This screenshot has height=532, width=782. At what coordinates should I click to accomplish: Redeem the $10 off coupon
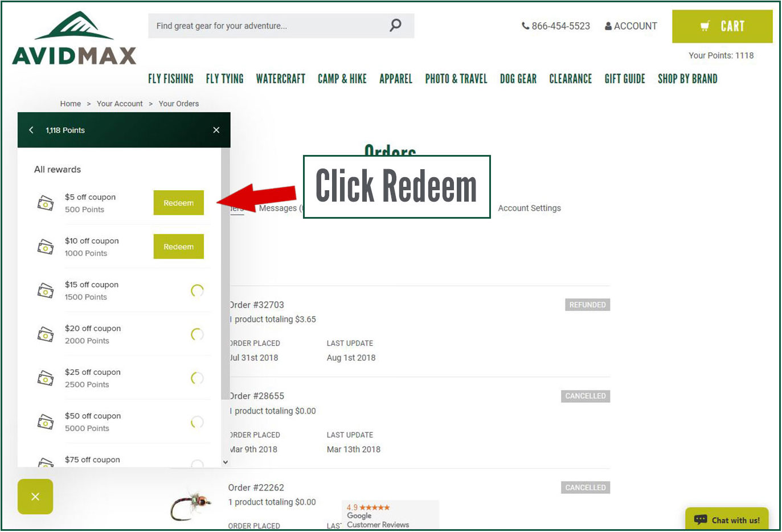point(178,247)
